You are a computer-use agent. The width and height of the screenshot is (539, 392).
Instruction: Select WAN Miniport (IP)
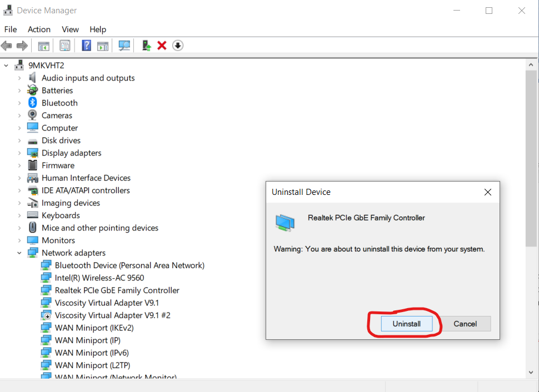pos(88,340)
